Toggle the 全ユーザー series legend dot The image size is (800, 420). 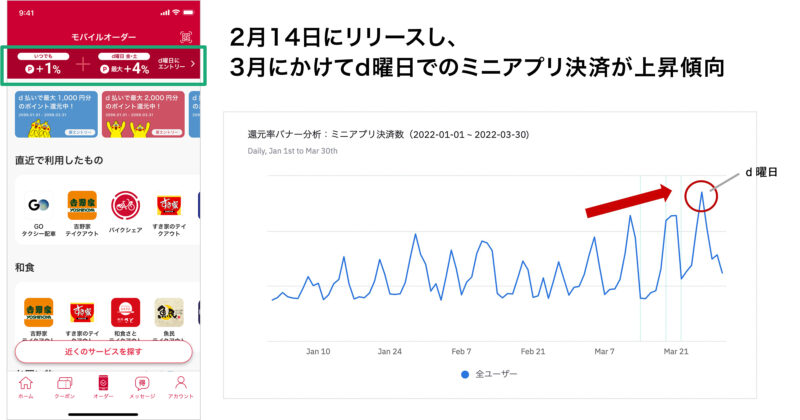click(465, 375)
